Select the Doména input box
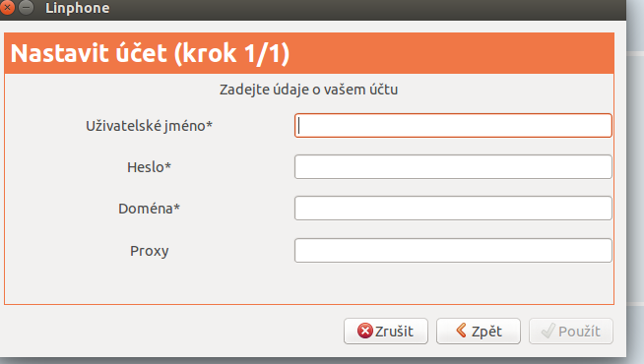This screenshot has width=644, height=364. pyautogui.click(x=453, y=209)
